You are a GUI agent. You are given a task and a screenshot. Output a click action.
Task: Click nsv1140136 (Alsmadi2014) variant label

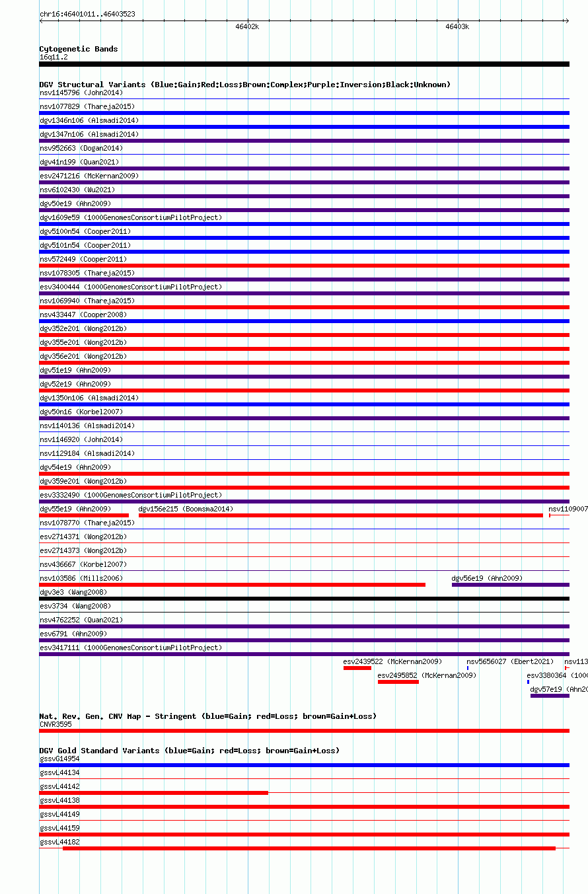click(x=87, y=426)
